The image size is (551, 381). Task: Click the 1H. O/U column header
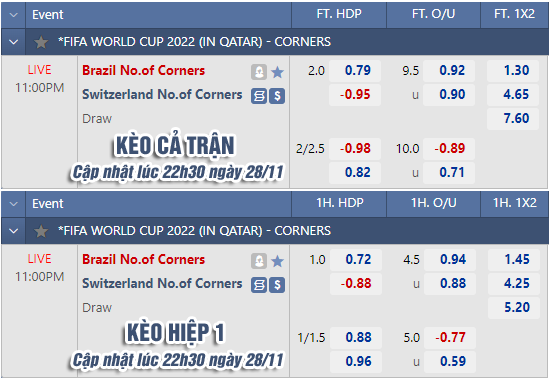(434, 203)
